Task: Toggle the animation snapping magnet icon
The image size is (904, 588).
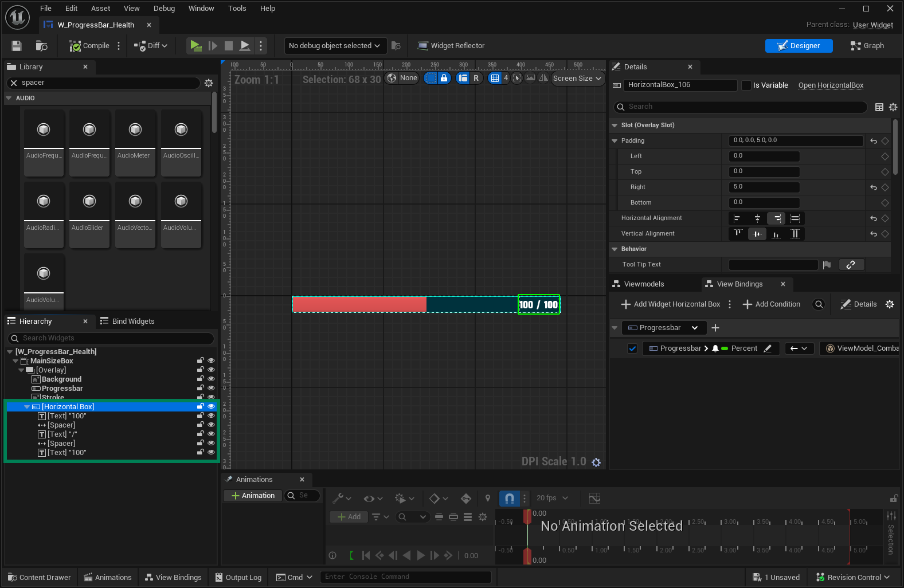Action: 509,499
